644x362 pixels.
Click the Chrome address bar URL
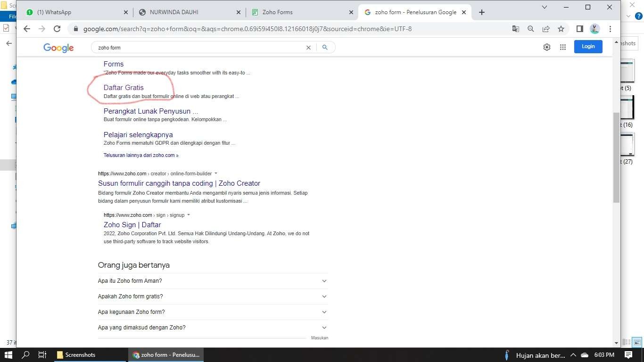[x=248, y=29]
